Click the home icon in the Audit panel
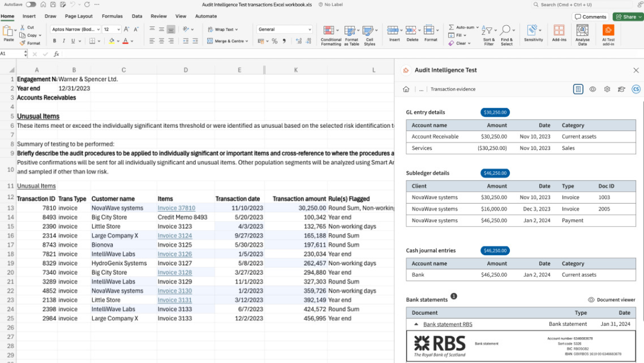The height and width of the screenshot is (363, 644). (x=406, y=89)
